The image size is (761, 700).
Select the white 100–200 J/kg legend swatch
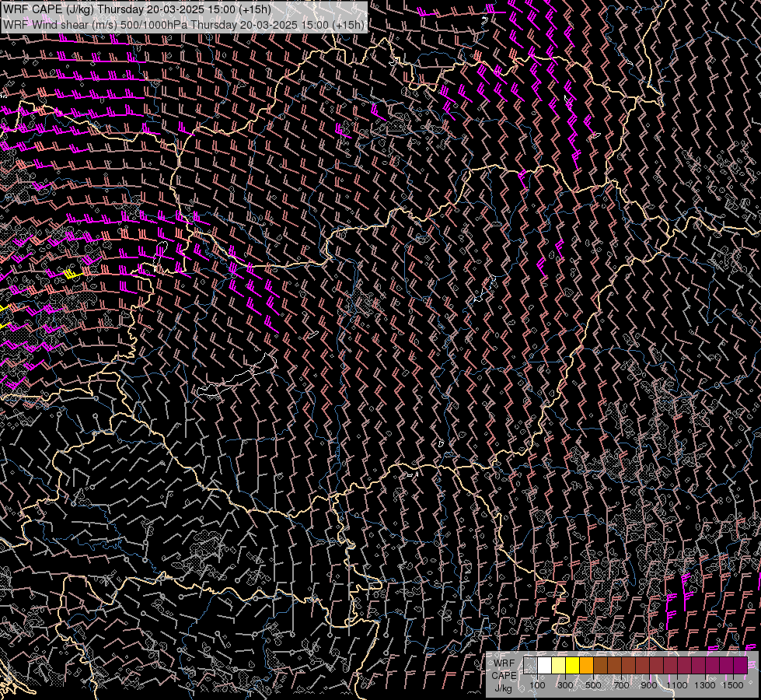point(545,666)
